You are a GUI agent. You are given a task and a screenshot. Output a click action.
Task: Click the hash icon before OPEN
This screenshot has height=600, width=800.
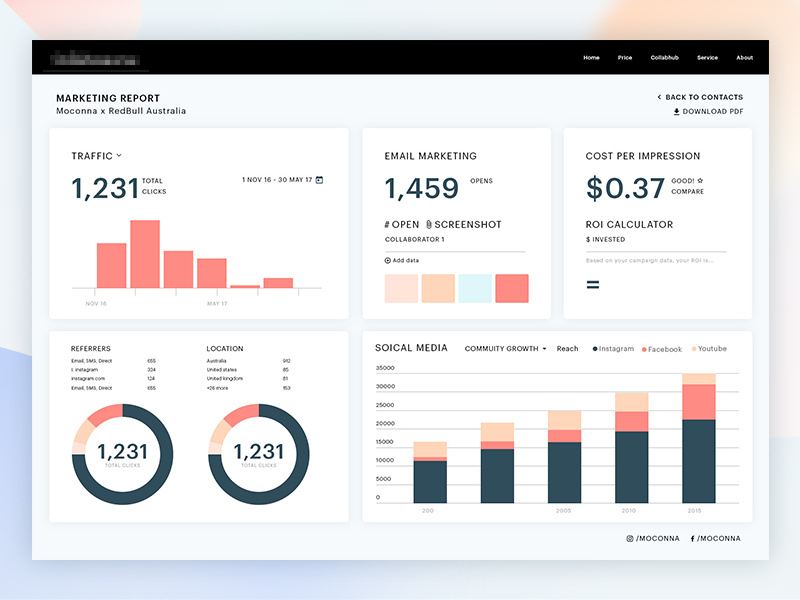click(x=387, y=224)
